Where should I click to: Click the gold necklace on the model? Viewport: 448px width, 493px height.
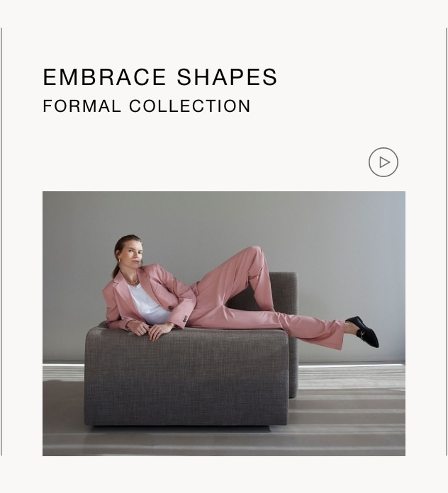coord(132,280)
